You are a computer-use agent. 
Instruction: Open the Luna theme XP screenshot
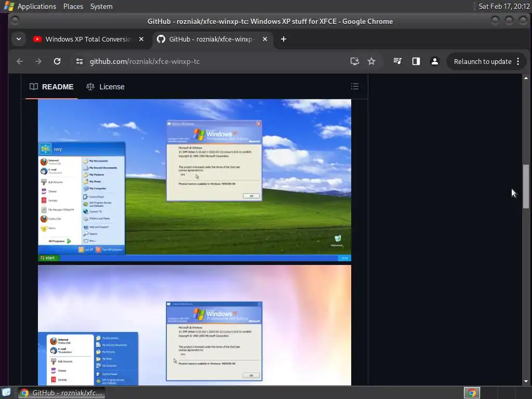pyautogui.click(x=194, y=180)
